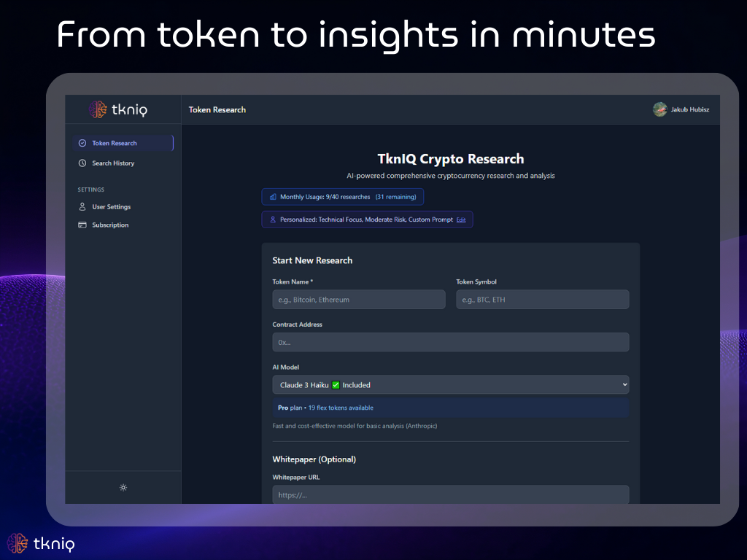Open the AI Model dropdown showing Claude 3 Haiku

pos(450,385)
